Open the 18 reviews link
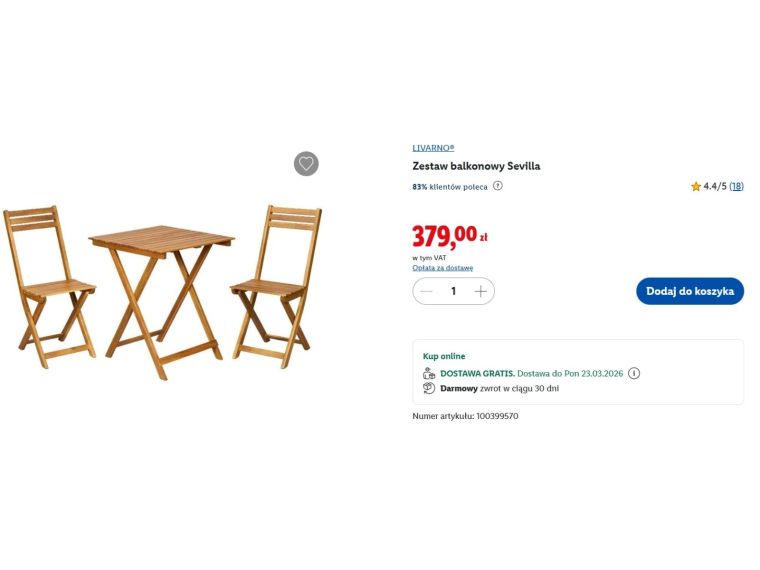The height and width of the screenshot is (570, 760). 736,186
